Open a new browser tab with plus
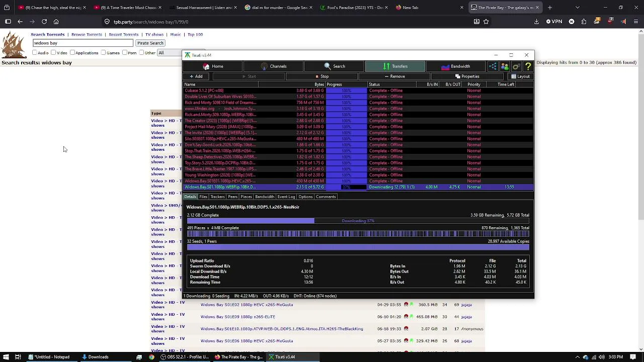 click(x=550, y=8)
